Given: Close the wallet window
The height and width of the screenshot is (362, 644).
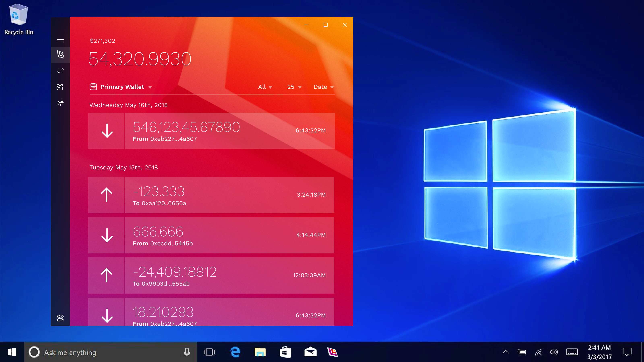Looking at the screenshot, I should point(345,25).
